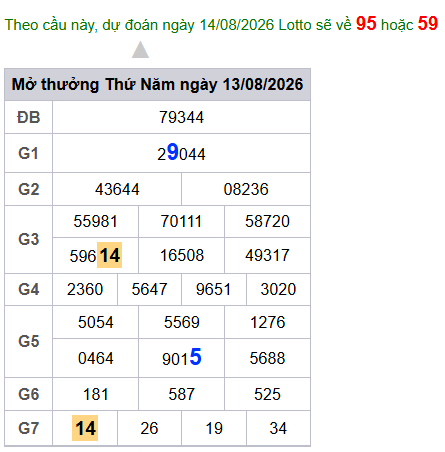Click the prediction sentence for 14/08/2026

click(x=221, y=24)
